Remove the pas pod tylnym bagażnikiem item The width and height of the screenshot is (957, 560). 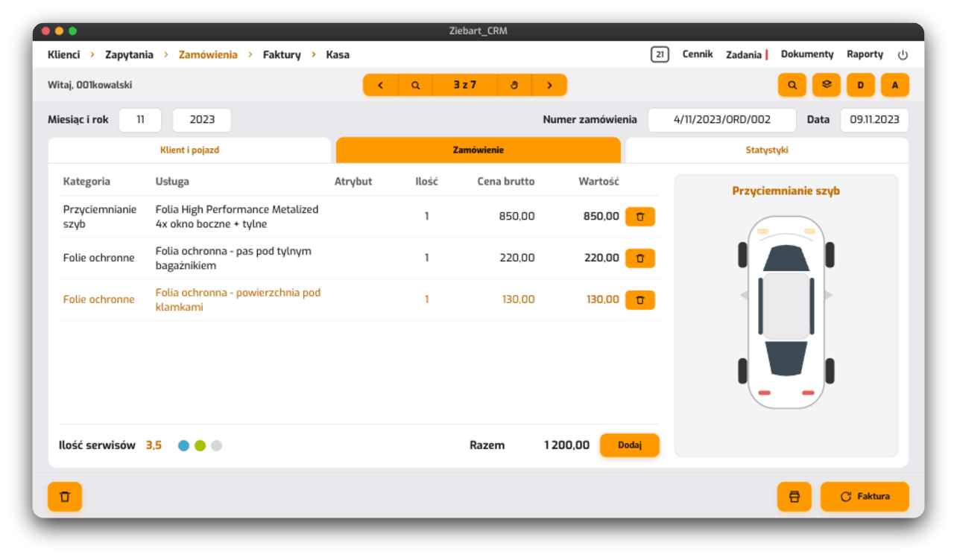point(639,258)
